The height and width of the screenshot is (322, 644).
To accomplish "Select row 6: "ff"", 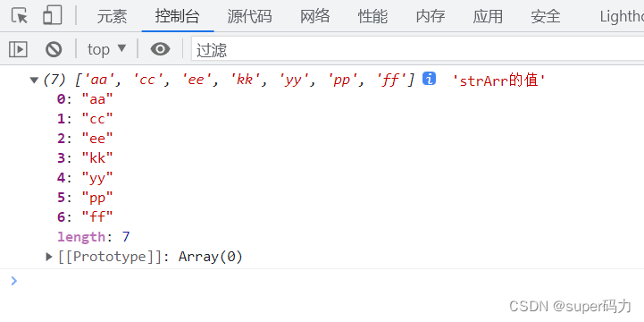I will [85, 216].
